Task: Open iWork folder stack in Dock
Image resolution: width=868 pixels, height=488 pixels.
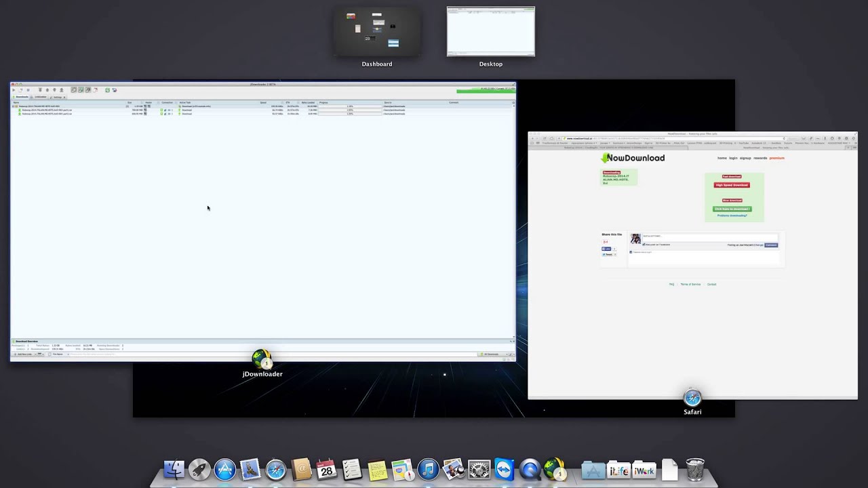Action: (644, 469)
